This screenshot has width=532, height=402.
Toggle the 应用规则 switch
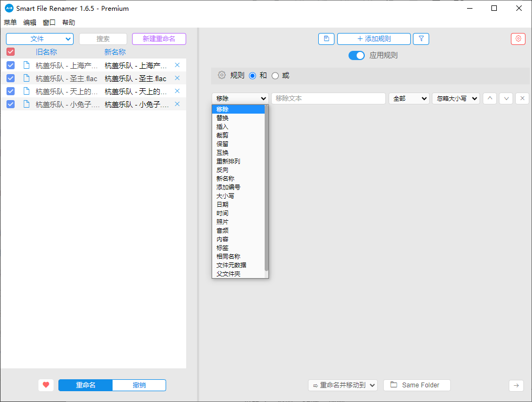coord(357,55)
